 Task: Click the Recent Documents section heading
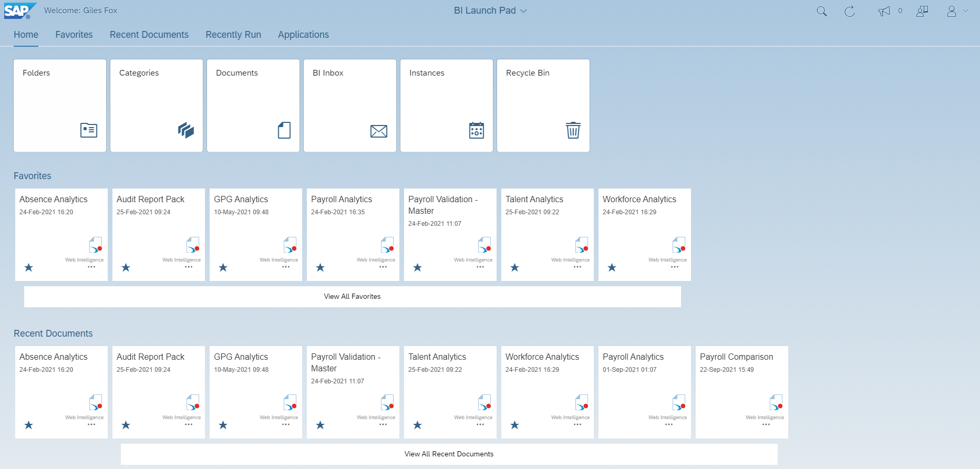pos(53,333)
